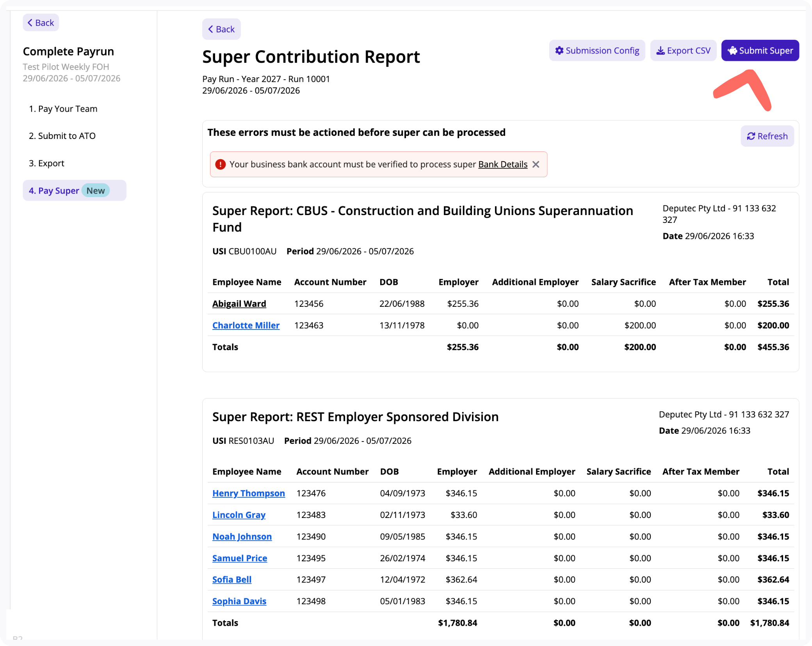The image size is (812, 646).
Task: Click the Complete Payrun sidebar title
Action: pos(68,52)
